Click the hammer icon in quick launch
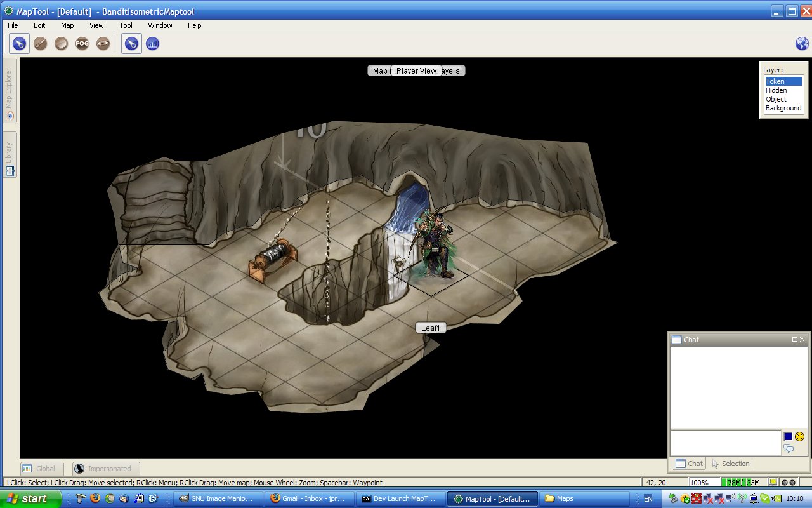Screen dimensions: 812x508 click(80, 498)
